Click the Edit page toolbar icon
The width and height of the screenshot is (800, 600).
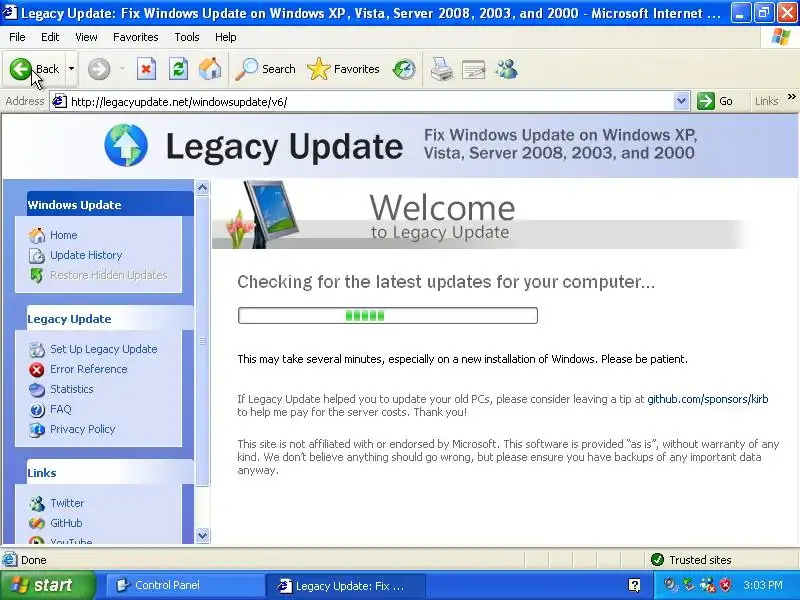pyautogui.click(x=473, y=69)
